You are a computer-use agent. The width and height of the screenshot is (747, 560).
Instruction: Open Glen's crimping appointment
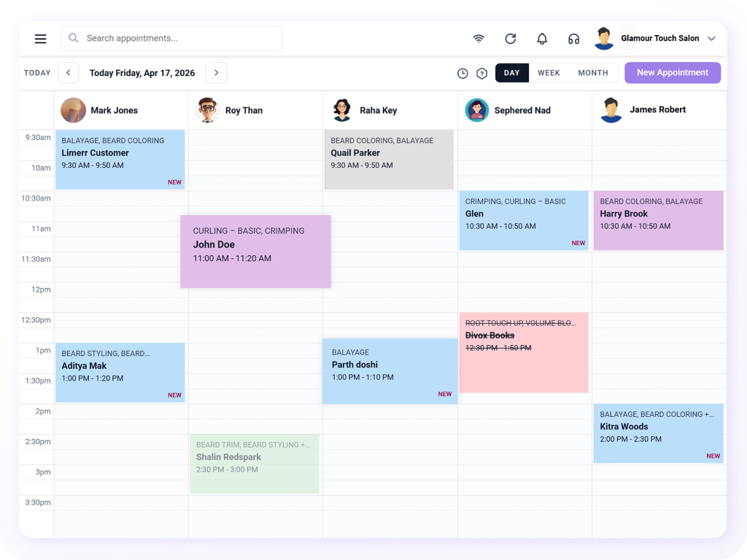point(524,220)
